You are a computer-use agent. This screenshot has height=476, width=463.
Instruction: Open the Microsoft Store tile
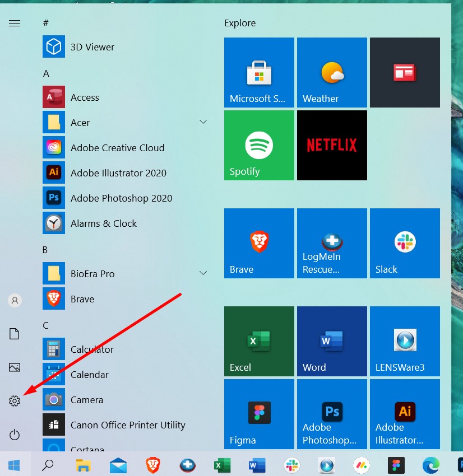[x=259, y=72]
